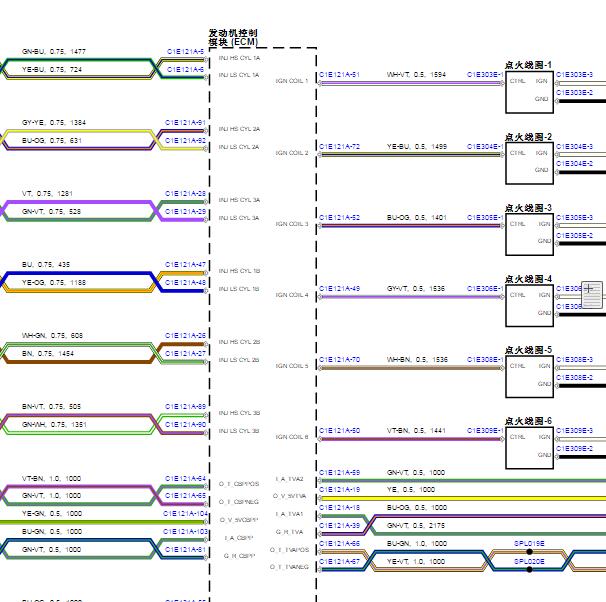
Task: Click wire label YE-OG, 0.75, 1188
Action: (x=54, y=282)
